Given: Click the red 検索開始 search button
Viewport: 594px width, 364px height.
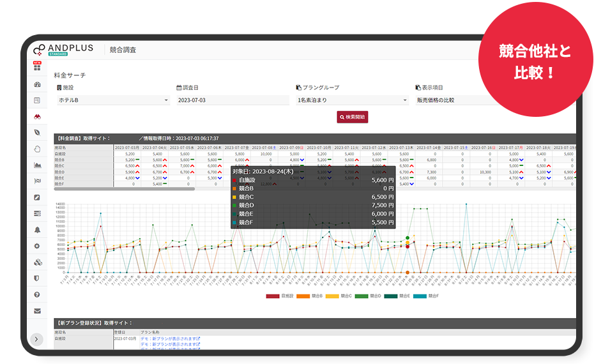Looking at the screenshot, I should point(353,117).
